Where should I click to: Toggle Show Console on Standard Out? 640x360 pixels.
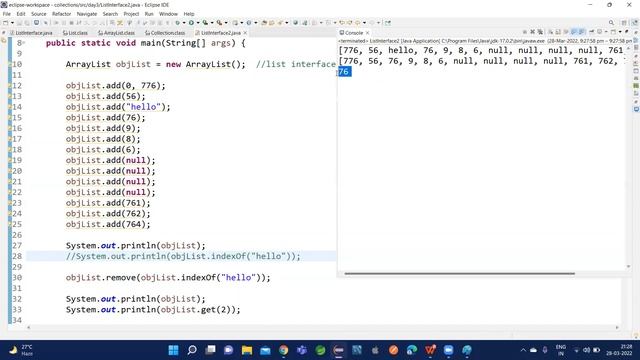[573, 32]
